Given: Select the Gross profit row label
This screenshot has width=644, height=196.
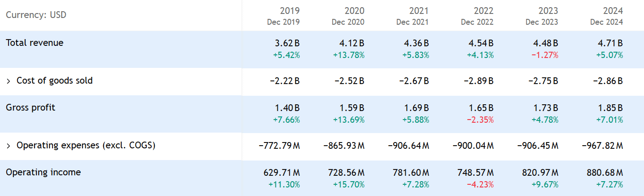Looking at the screenshot, I should (x=31, y=107).
